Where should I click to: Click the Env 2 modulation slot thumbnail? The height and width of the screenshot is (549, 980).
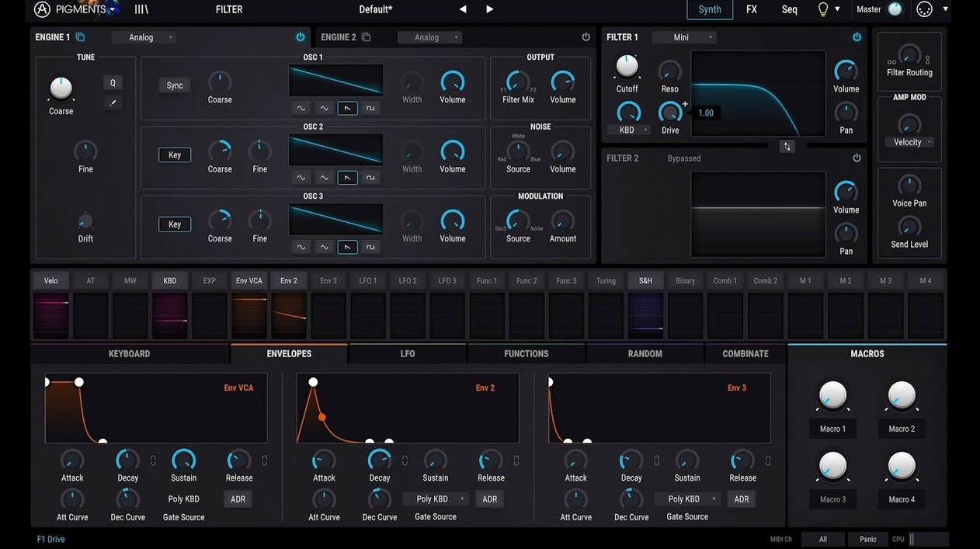289,316
